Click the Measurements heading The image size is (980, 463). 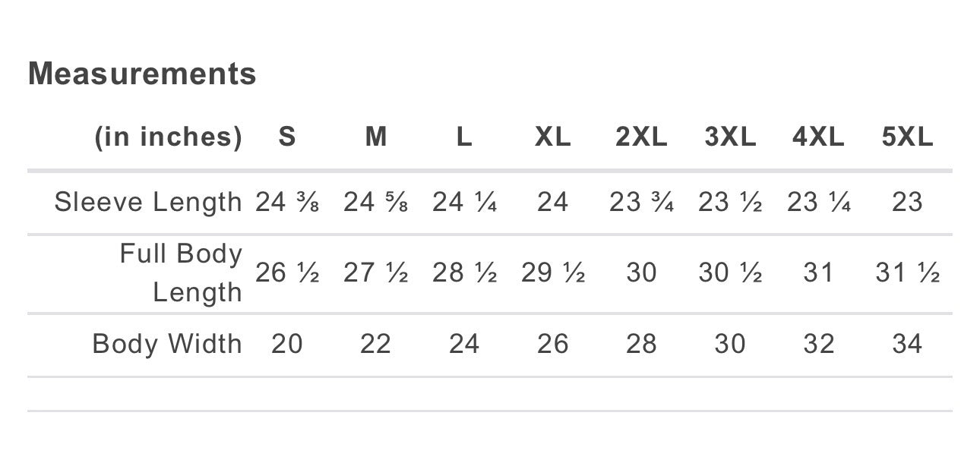point(142,74)
